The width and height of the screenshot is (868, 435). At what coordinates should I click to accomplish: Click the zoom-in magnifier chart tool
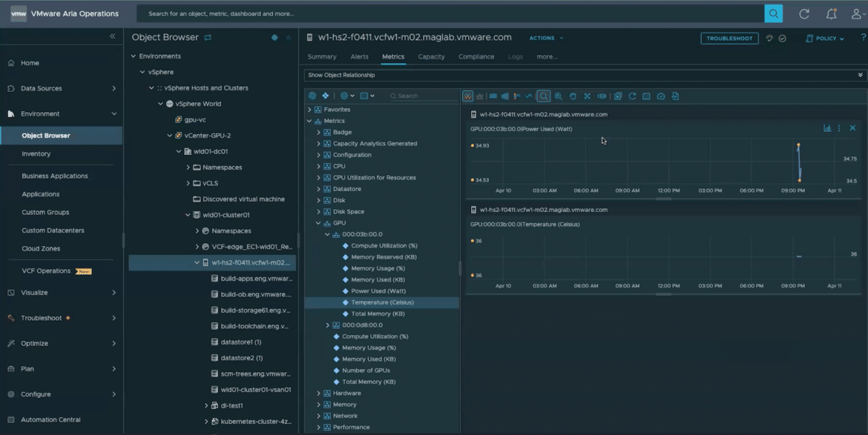tap(558, 96)
